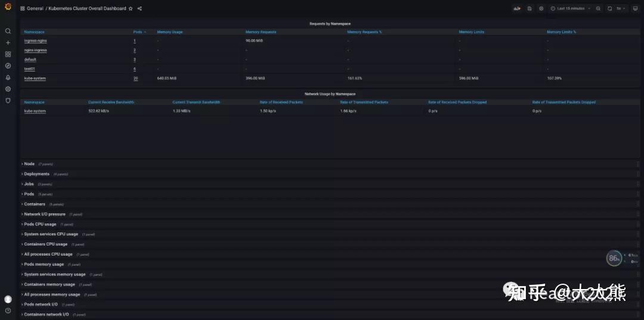This screenshot has width=644, height=320.
Task: Save the dashboard with save icon
Action: pos(530,8)
